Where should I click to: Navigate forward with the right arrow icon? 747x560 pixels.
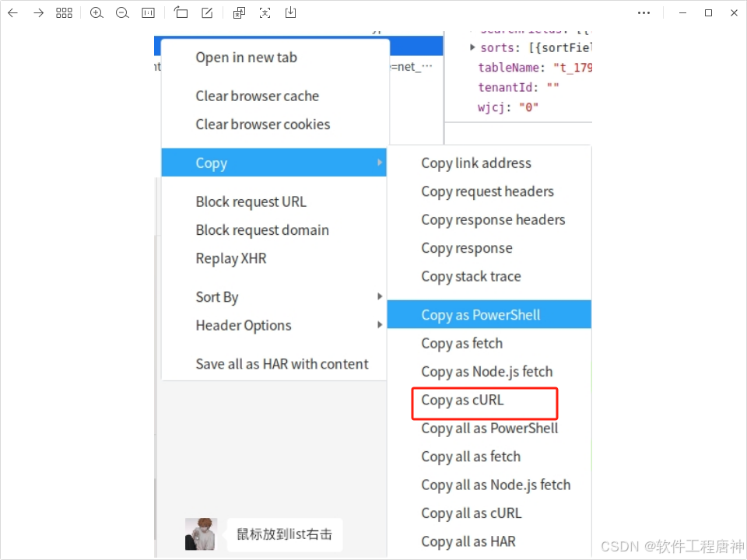(x=37, y=12)
